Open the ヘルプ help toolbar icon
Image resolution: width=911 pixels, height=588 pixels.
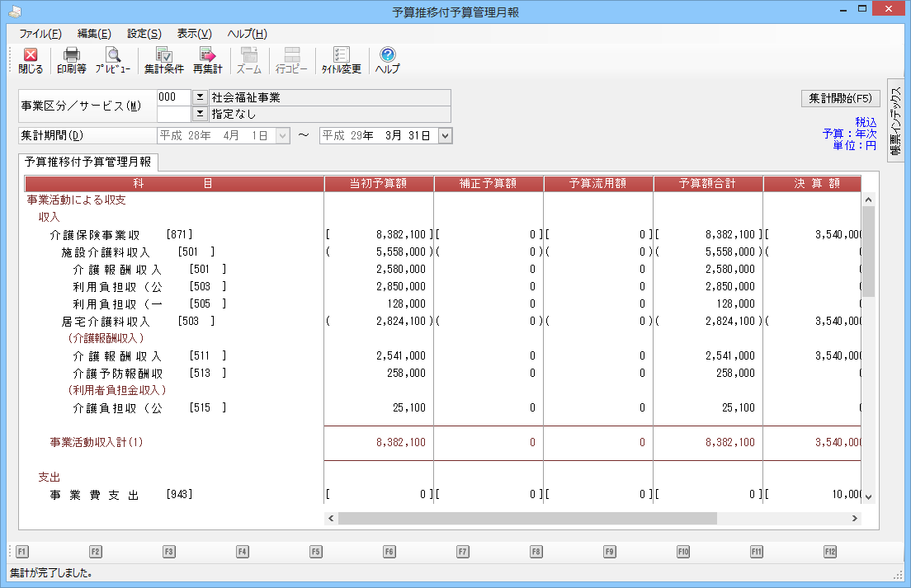tap(387, 55)
